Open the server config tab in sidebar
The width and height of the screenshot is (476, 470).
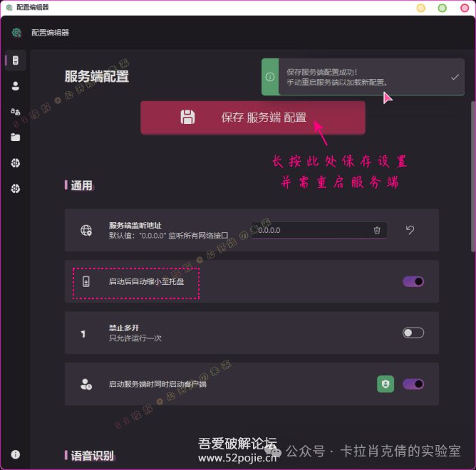tap(15, 61)
